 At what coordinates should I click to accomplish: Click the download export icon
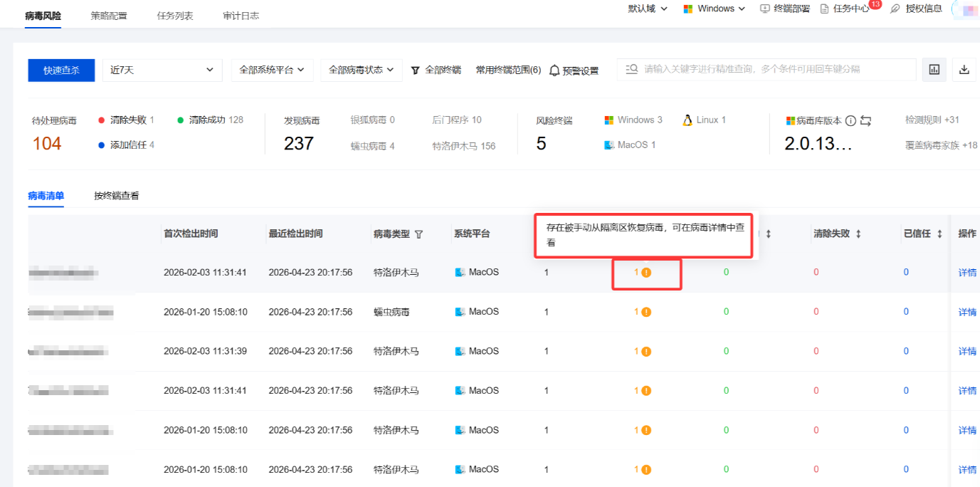[964, 70]
